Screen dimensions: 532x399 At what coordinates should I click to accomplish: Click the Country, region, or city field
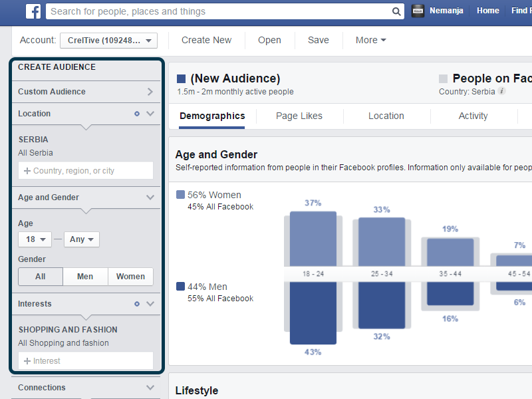click(86, 170)
